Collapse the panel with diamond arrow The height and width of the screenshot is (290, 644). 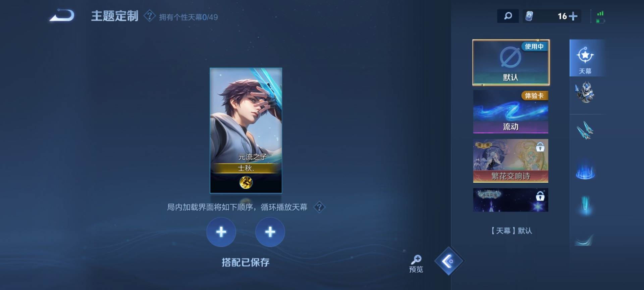(x=448, y=261)
